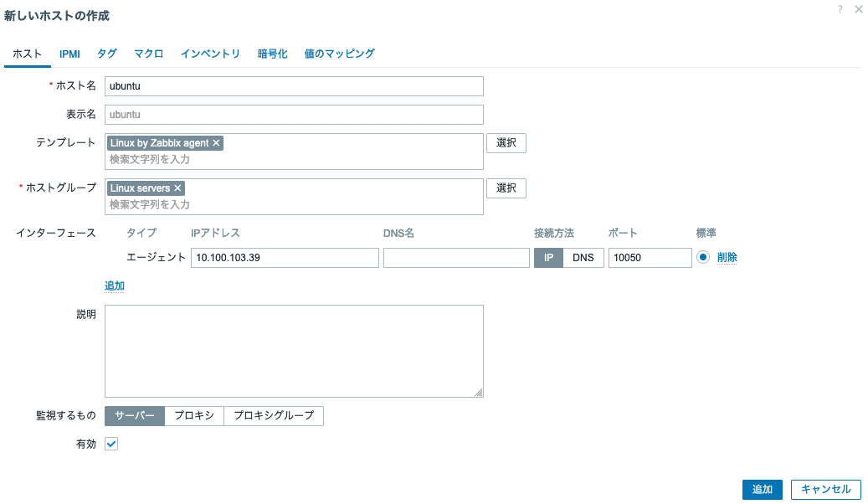868x504 pixels.
Task: Toggle the 有効 enabled checkbox
Action: 111,445
